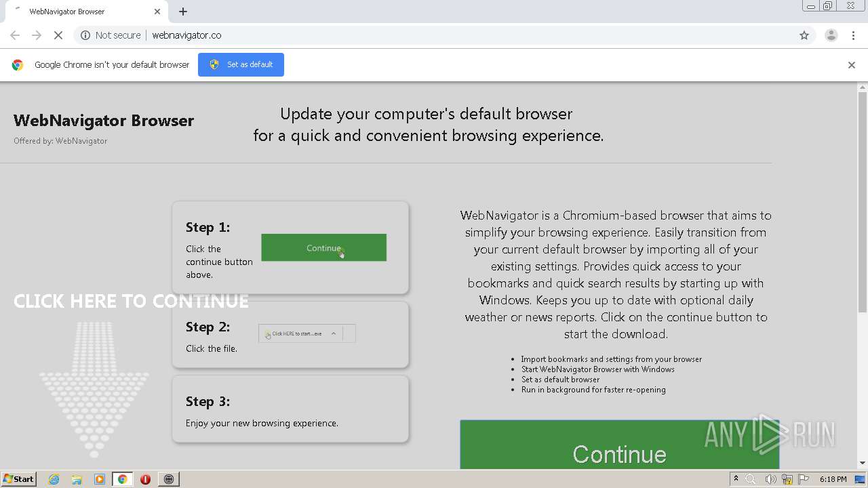The width and height of the screenshot is (868, 488).
Task: Stop loading the page
Action: (58, 35)
